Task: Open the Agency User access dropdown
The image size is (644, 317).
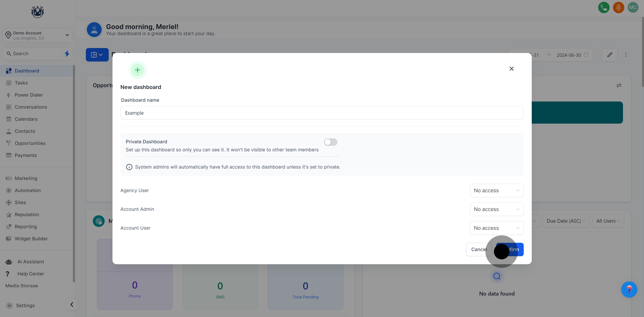Action: coord(496,190)
